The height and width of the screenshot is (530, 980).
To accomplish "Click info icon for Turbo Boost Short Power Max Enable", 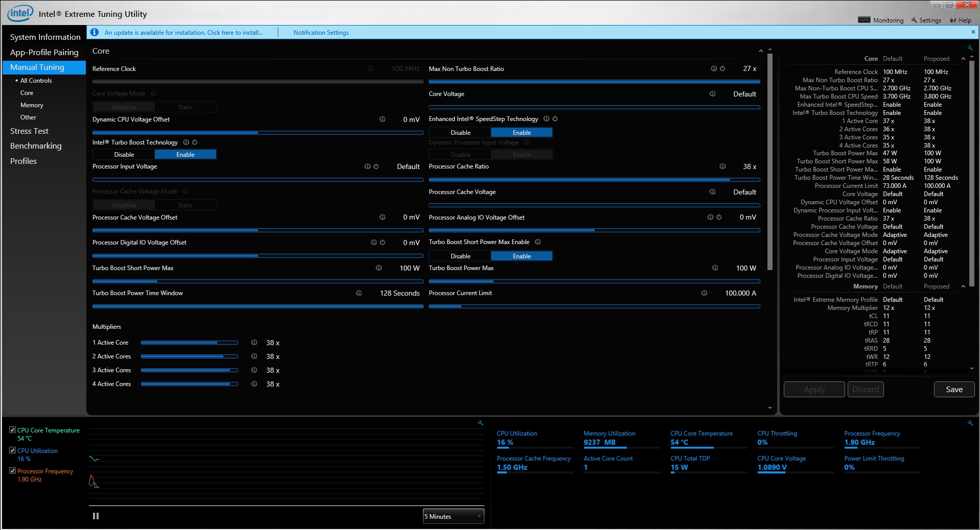I will [538, 242].
